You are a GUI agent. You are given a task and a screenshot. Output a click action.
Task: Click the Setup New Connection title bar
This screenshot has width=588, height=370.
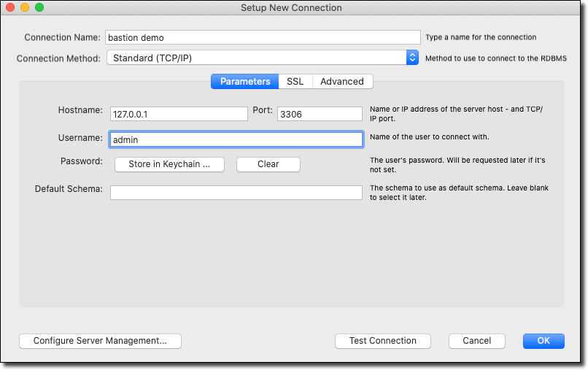tap(291, 7)
